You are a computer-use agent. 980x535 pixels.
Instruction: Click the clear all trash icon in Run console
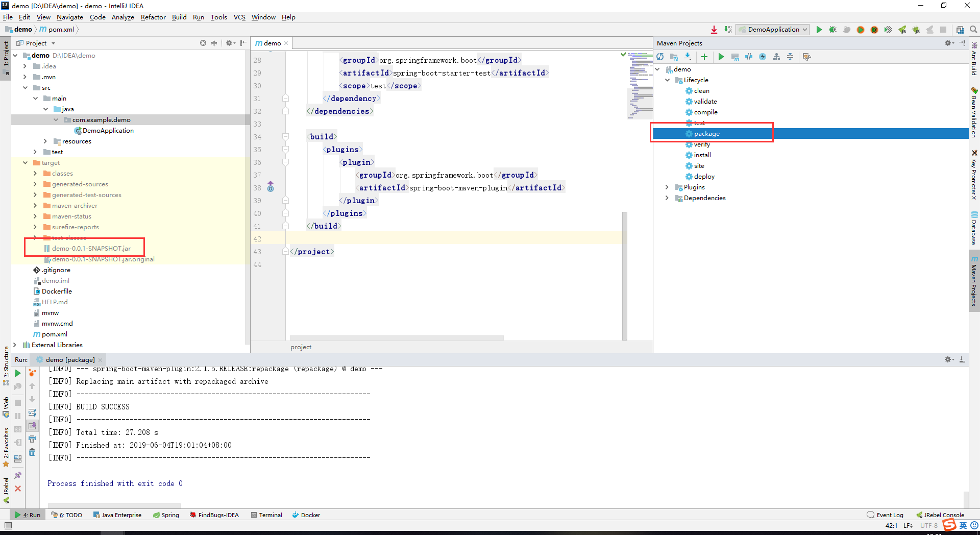[x=32, y=452]
